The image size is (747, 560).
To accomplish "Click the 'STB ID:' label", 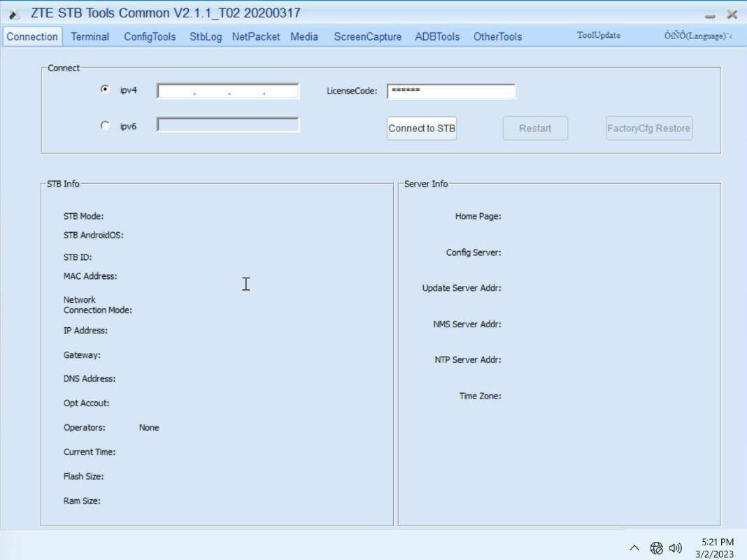I will click(x=78, y=257).
